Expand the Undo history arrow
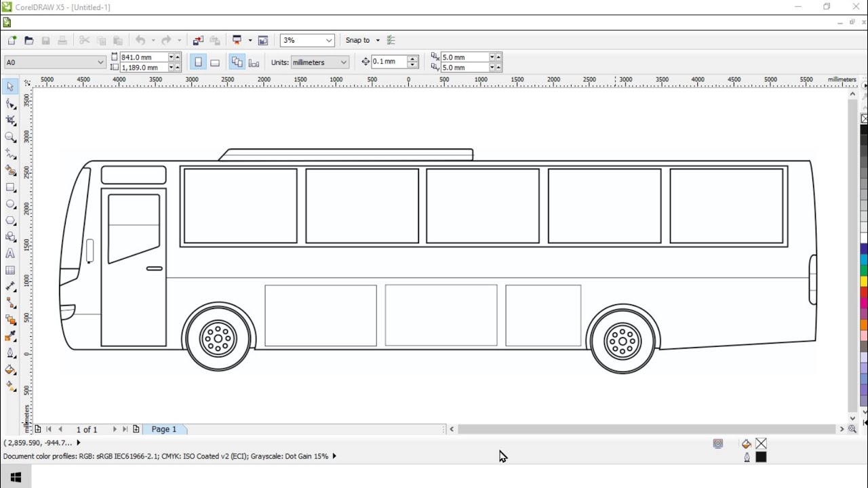The width and height of the screenshot is (868, 488). 153,41
